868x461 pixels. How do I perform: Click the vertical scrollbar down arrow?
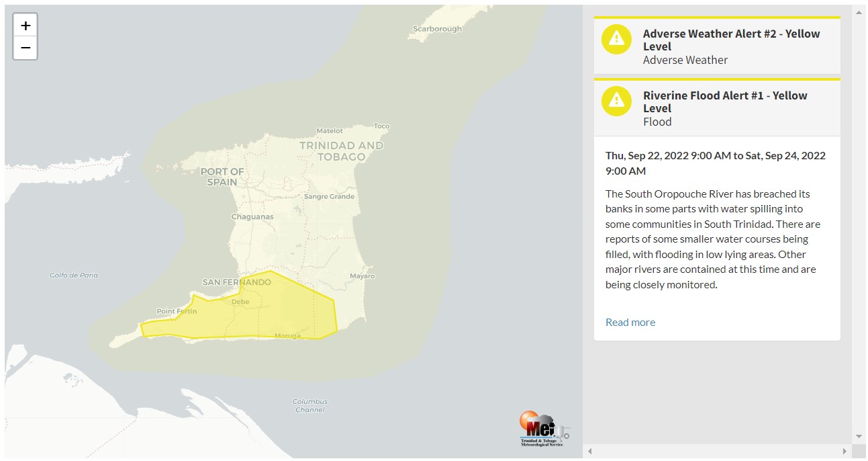pos(859,437)
